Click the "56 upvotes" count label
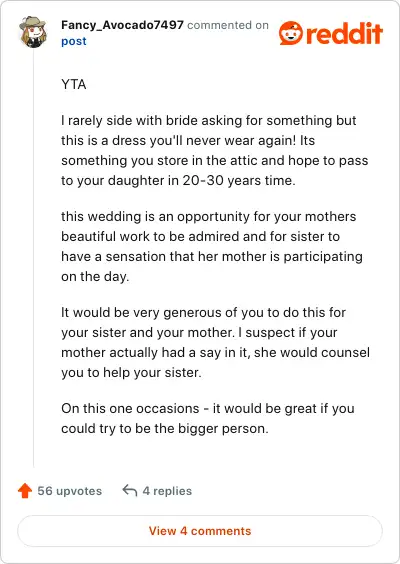 pos(70,491)
